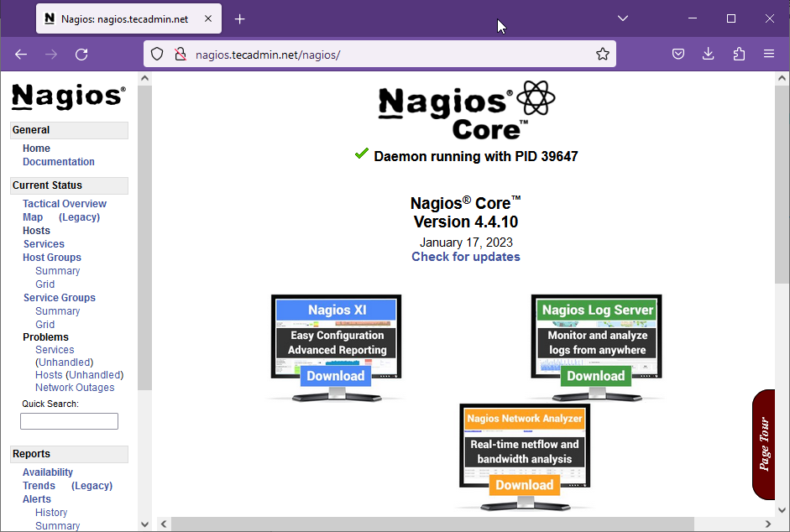Viewport: 790px width, 532px height.
Task: Open Service Groups
Action: tap(59, 298)
